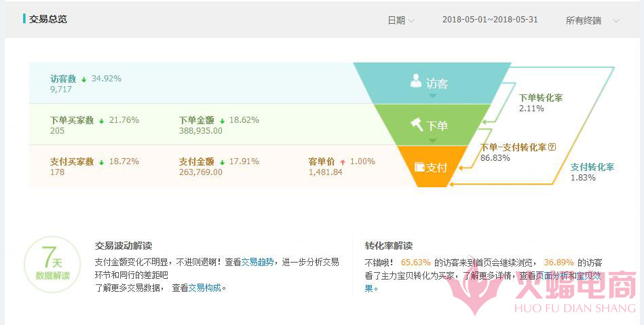Click the wallet icon beside 支付
Image resolution: width=644 pixels, height=325 pixels.
(x=419, y=166)
